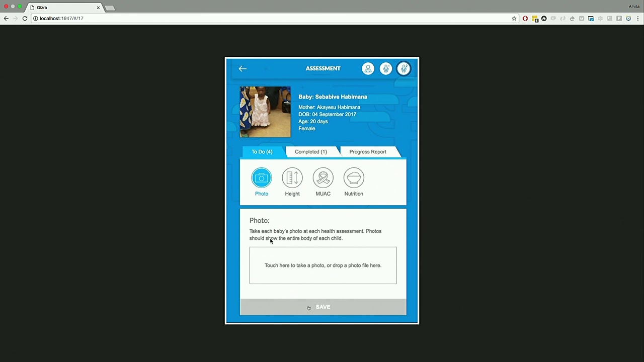This screenshot has height=362, width=644.
Task: Click the baby's profile photo thumbnail
Action: pos(265,112)
